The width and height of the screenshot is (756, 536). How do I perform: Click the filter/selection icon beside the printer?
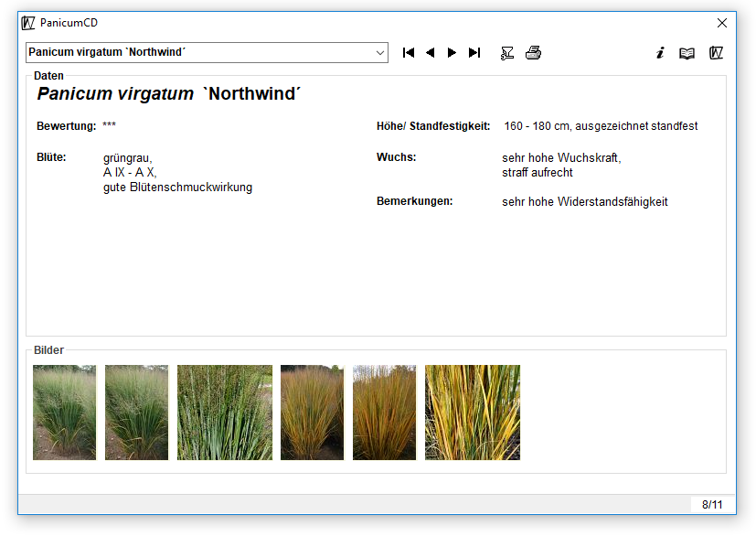pyautogui.click(x=507, y=53)
